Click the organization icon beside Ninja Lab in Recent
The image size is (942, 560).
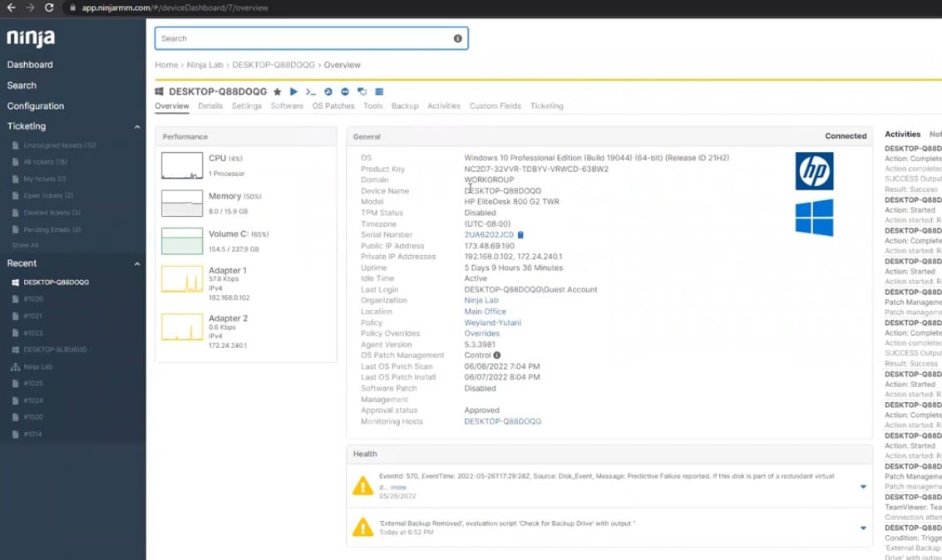pos(16,366)
